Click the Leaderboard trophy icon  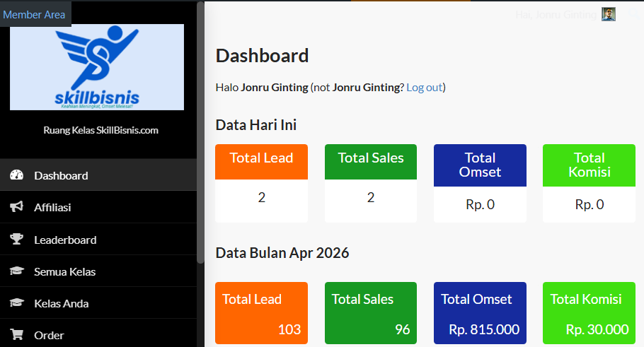[17, 240]
